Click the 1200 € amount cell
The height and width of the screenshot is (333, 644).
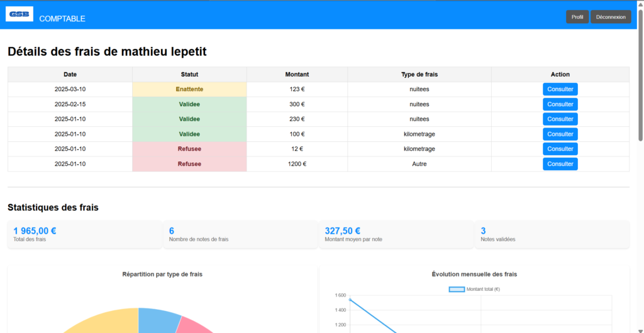[297, 164]
